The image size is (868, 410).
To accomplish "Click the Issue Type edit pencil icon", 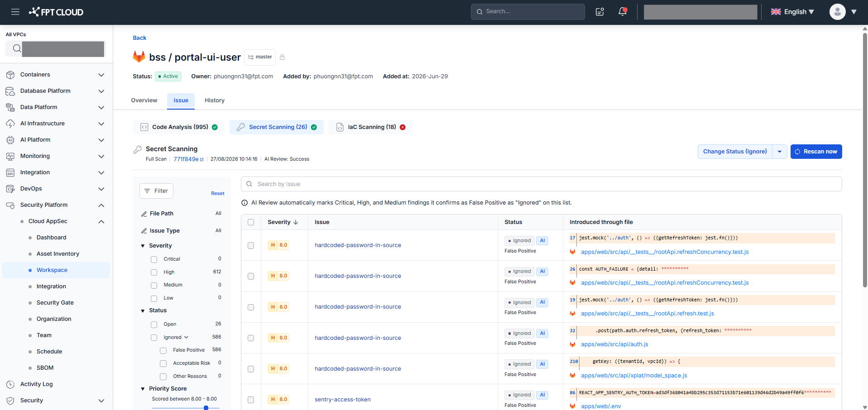I will click(144, 231).
